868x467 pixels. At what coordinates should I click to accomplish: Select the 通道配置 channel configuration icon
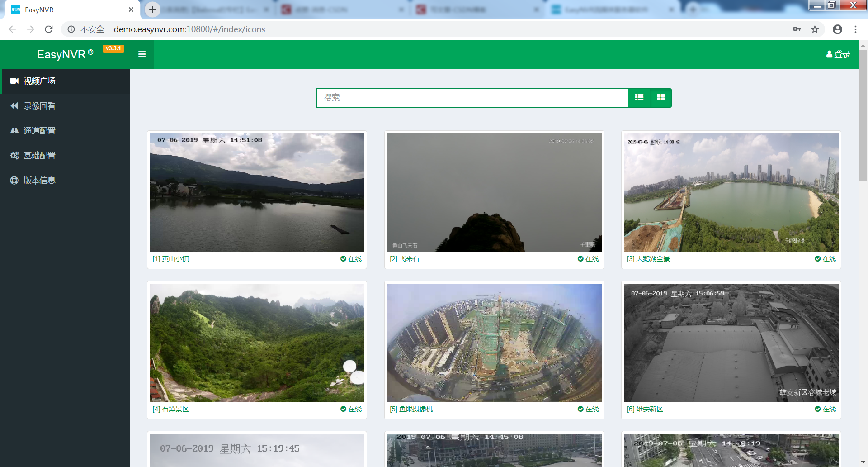click(14, 130)
